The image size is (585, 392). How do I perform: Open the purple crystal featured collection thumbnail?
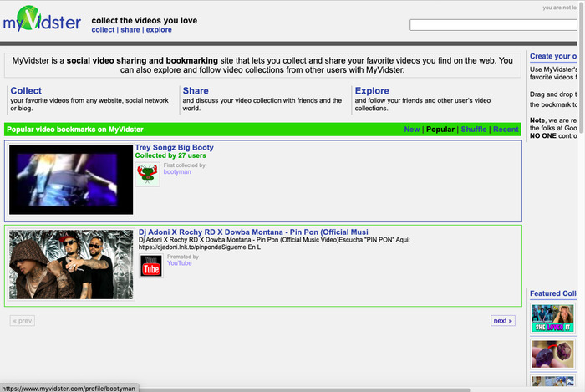tap(552, 354)
